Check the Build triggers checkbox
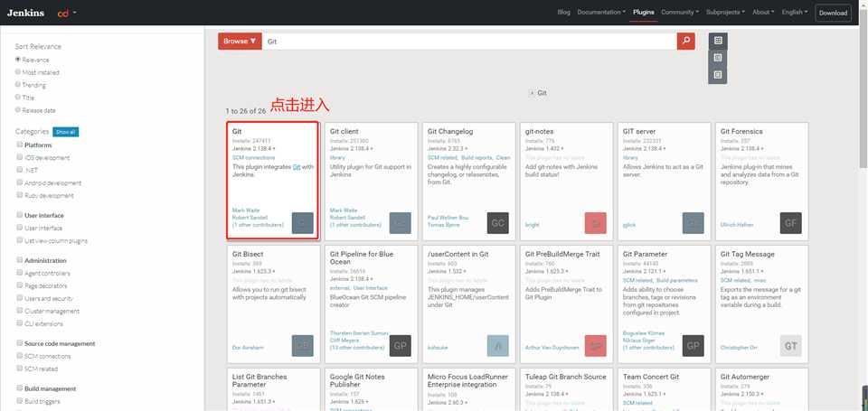 click(20, 401)
